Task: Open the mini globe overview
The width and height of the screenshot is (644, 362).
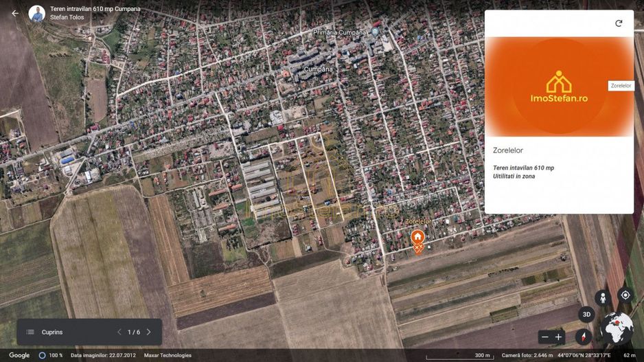Action: click(x=616, y=328)
